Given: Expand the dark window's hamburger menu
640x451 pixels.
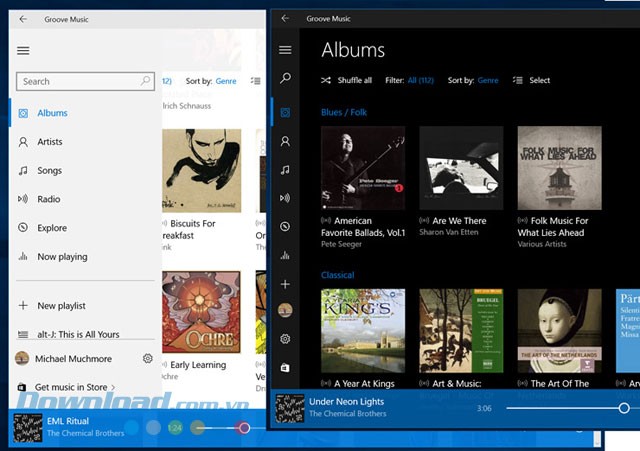Looking at the screenshot, I should point(285,50).
